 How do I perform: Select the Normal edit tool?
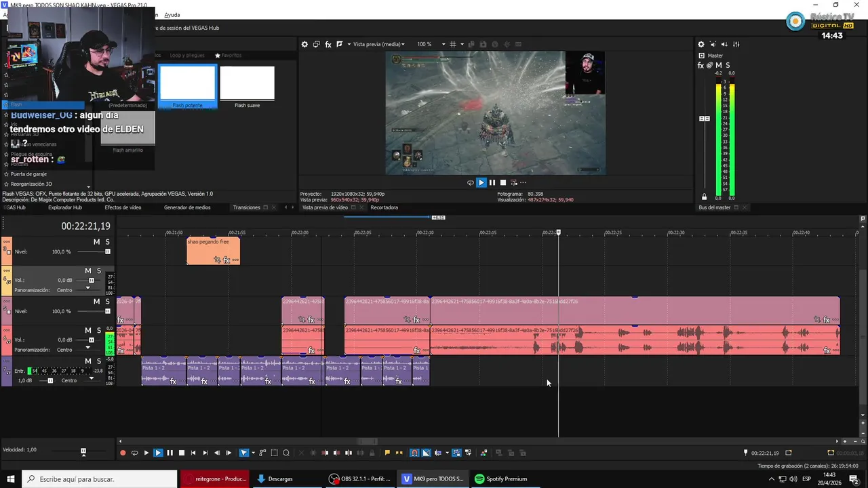pos(243,453)
